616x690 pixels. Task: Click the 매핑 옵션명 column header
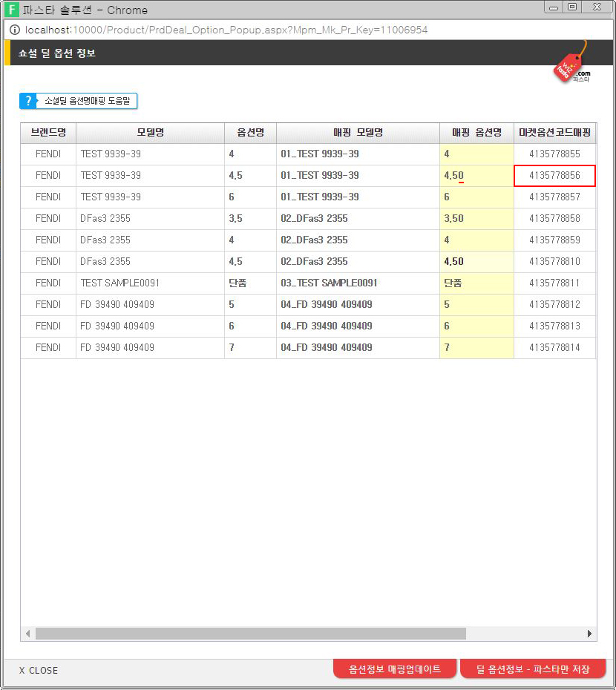point(476,133)
